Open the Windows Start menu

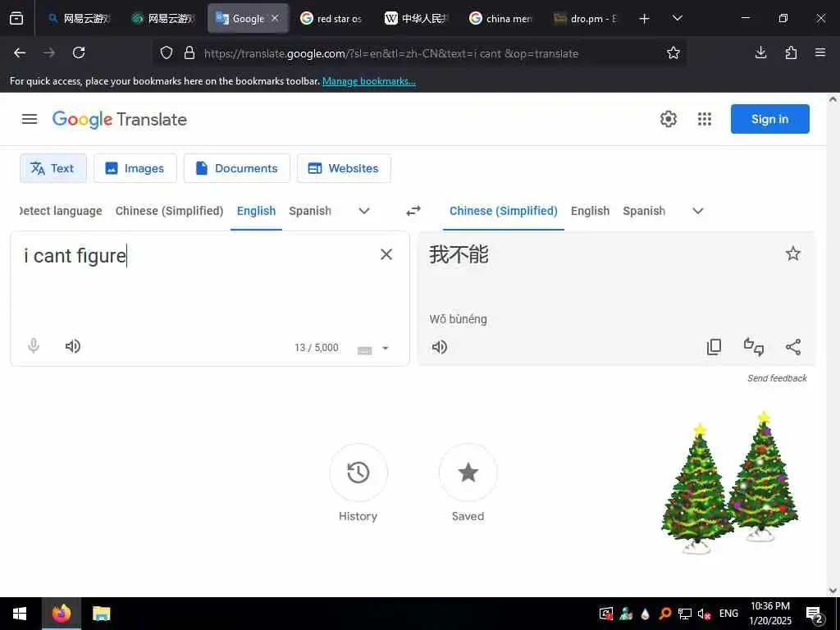tap(20, 614)
